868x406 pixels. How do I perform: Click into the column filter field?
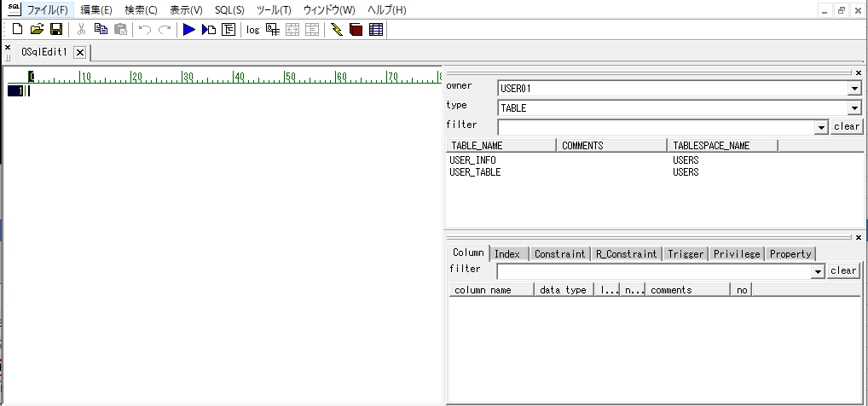[x=654, y=271]
